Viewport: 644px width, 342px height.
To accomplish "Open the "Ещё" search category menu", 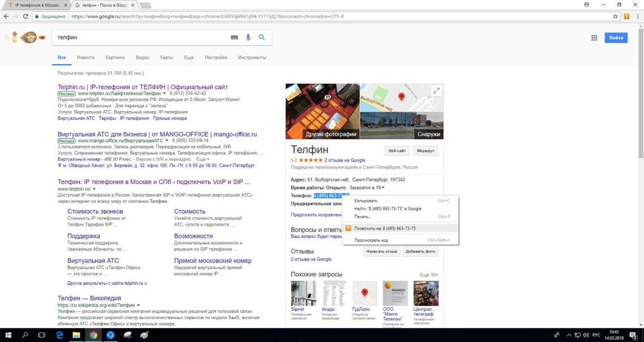I will coord(189,57).
